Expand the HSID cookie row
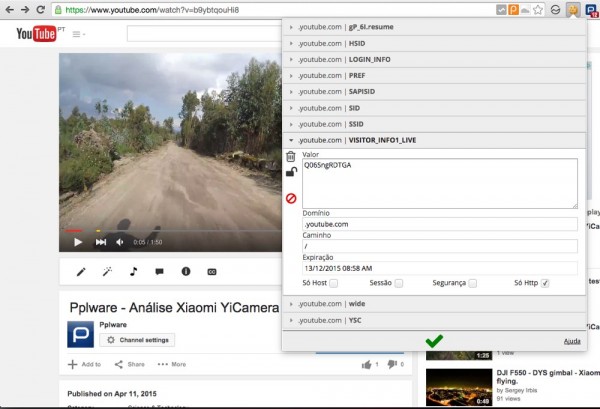Viewport: 600px width, 409px height. (x=434, y=44)
